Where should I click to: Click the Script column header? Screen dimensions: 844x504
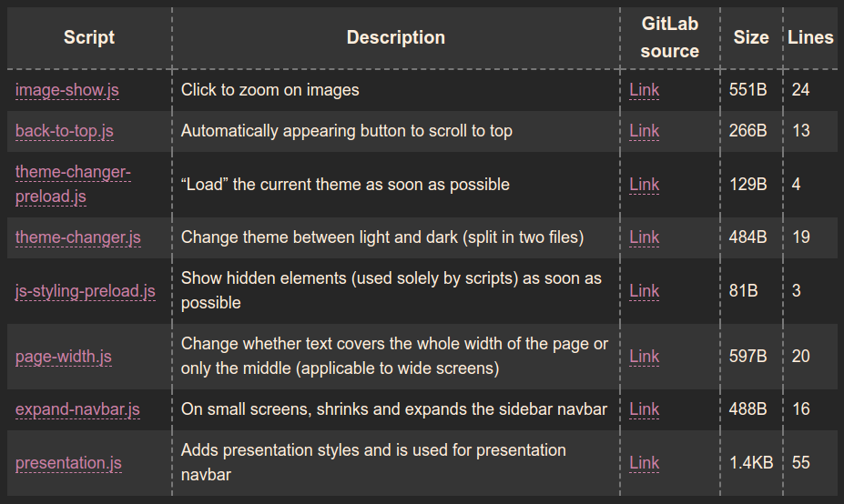pyautogui.click(x=89, y=37)
